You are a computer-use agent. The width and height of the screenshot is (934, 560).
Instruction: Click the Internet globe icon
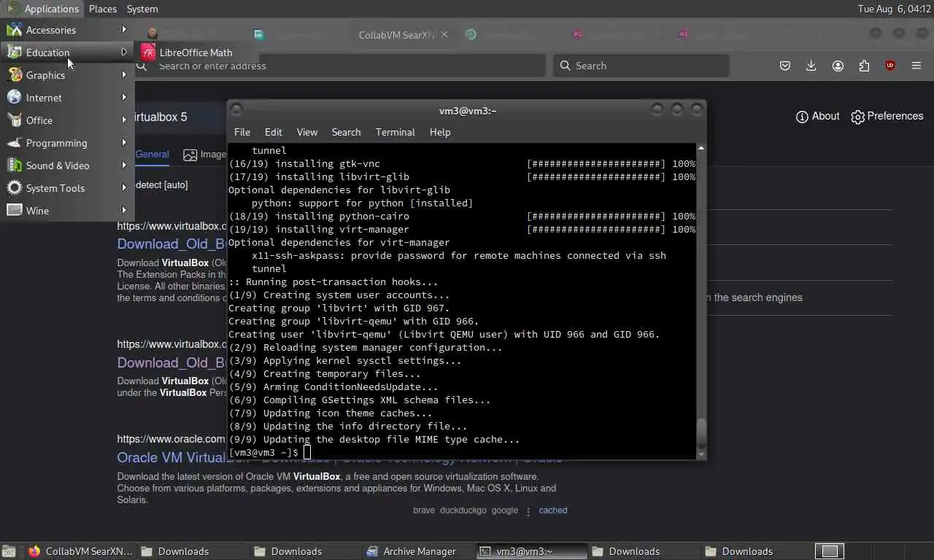pos(15,98)
